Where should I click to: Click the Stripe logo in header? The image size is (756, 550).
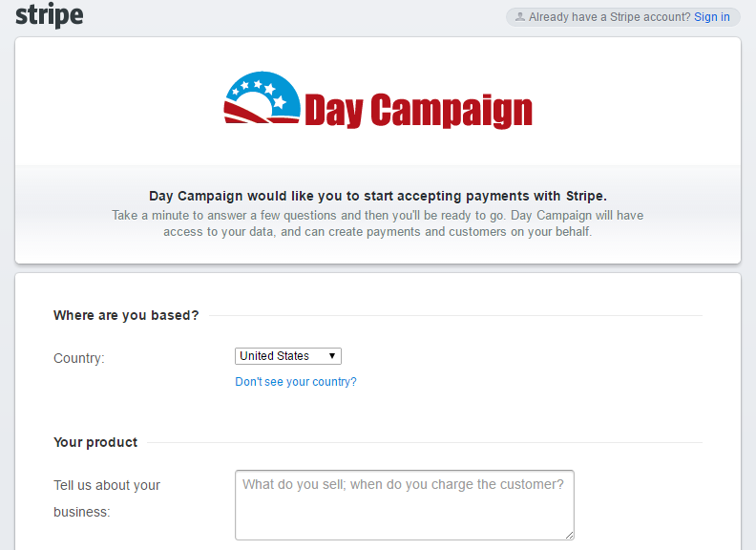50,15
